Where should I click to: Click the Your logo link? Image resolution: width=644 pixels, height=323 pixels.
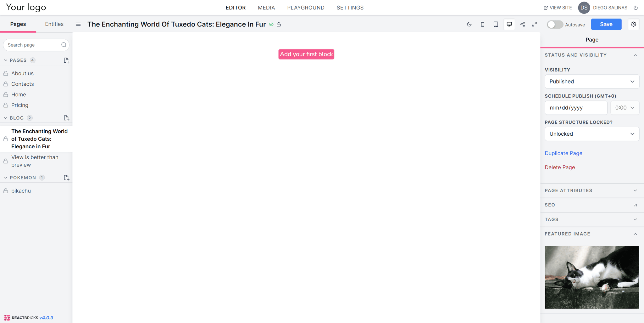(26, 7)
